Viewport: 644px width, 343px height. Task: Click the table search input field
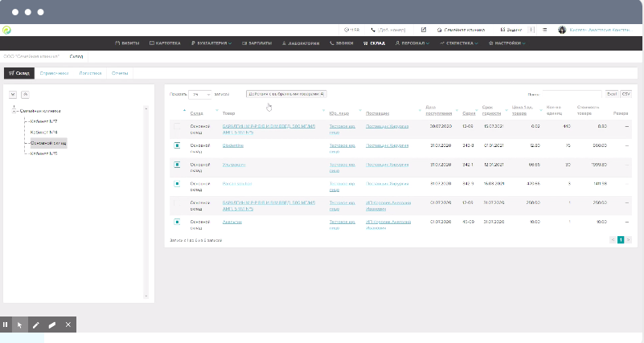(x=571, y=94)
